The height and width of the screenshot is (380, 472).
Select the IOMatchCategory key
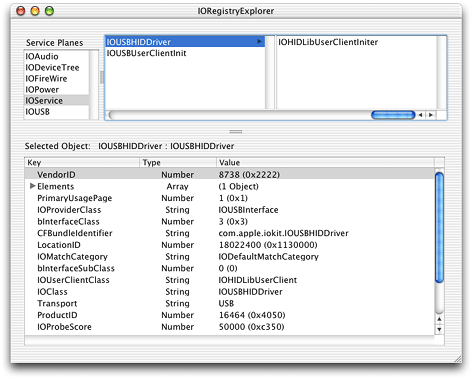click(x=72, y=256)
